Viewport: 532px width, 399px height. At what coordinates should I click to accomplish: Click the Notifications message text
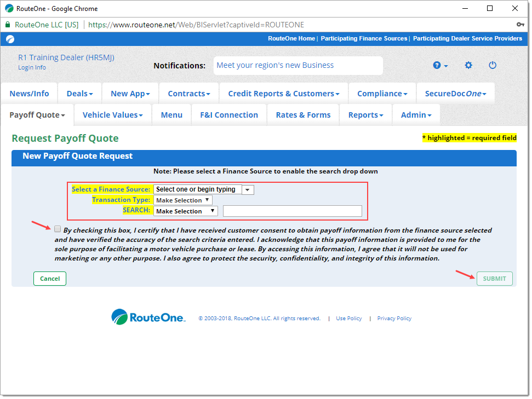coord(275,65)
